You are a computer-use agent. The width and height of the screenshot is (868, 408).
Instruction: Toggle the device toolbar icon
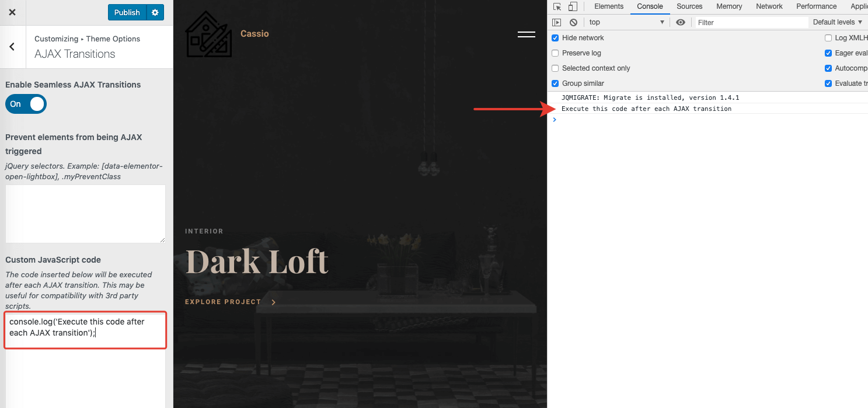[x=573, y=6]
